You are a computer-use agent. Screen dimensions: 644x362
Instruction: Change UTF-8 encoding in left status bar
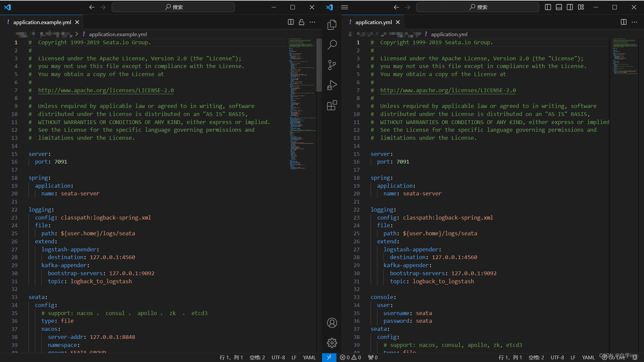[x=278, y=357]
